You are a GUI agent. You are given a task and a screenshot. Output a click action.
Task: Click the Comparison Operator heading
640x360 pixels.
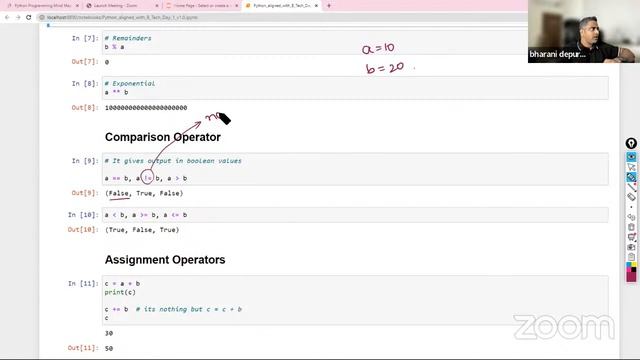tap(162, 137)
